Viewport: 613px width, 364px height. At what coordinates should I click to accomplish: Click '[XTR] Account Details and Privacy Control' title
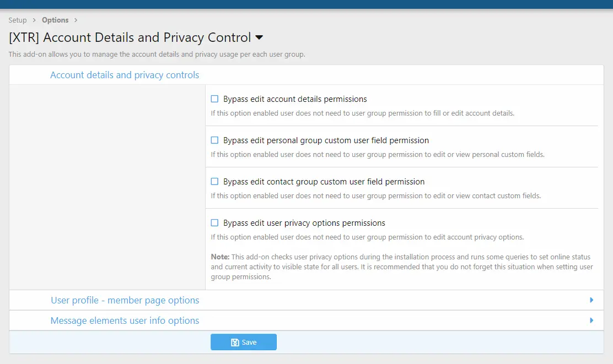point(130,37)
